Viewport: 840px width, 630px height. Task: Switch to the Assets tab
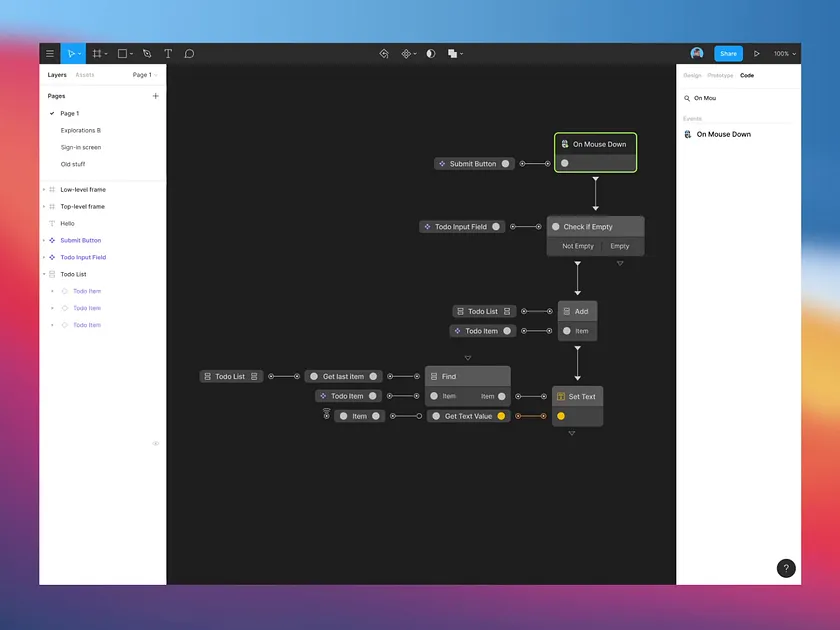click(x=86, y=74)
